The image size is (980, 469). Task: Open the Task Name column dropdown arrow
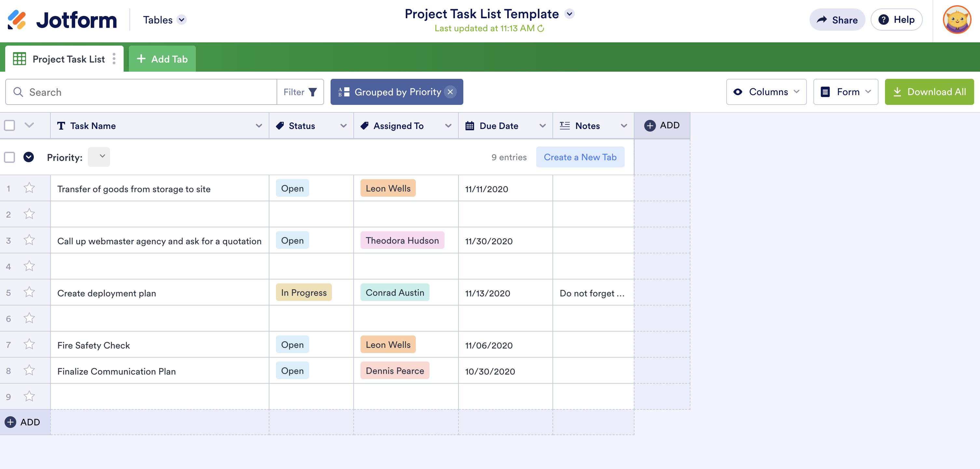259,126
